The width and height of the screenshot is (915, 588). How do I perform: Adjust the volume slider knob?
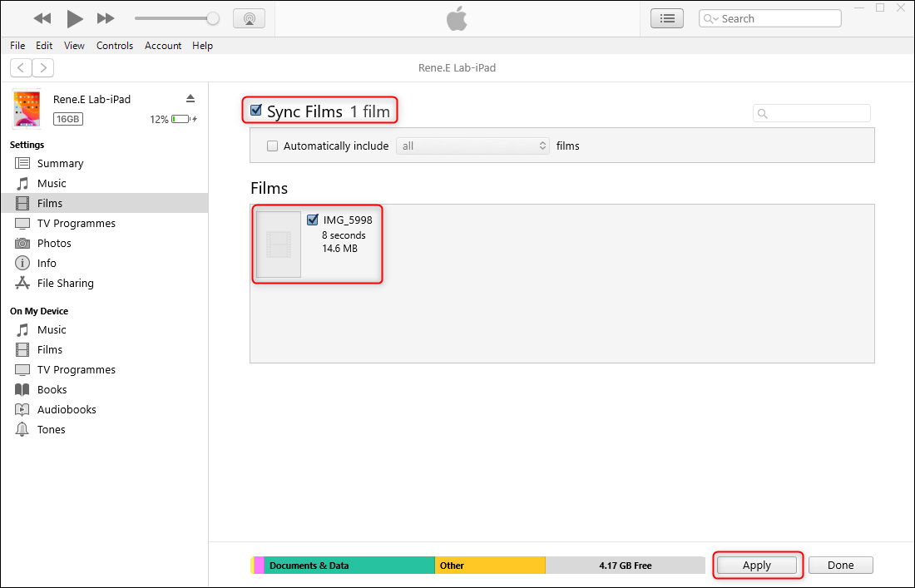click(213, 18)
